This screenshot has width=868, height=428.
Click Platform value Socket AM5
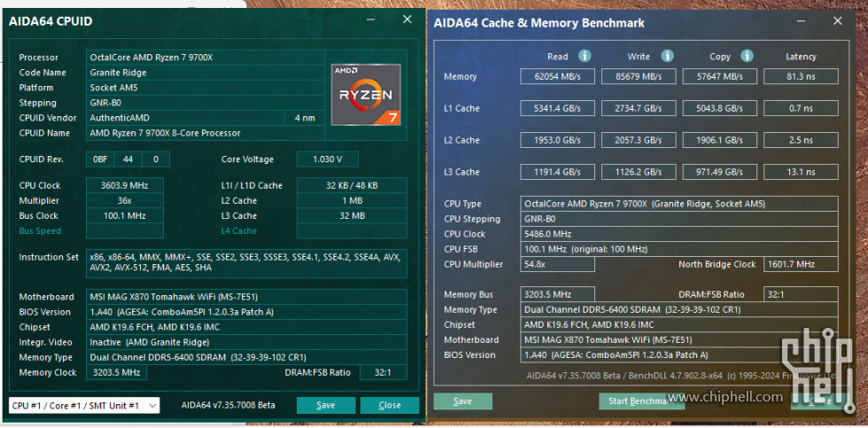205,88
